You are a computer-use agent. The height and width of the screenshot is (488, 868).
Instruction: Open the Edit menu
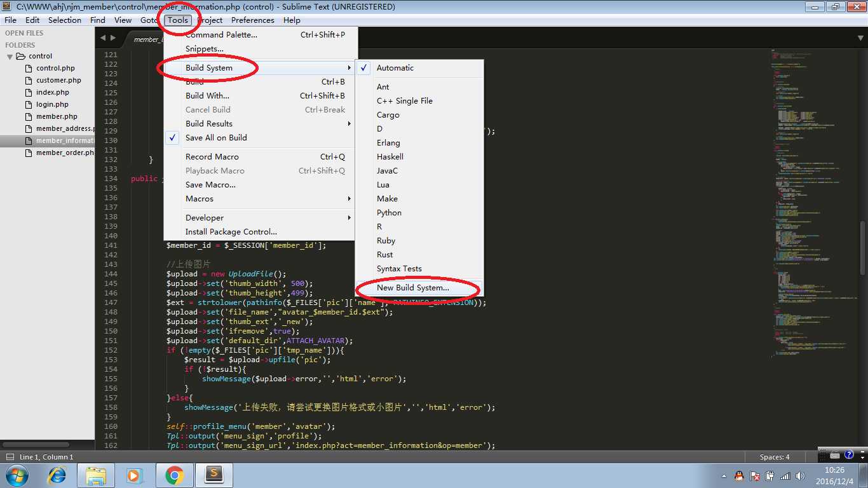pos(32,20)
